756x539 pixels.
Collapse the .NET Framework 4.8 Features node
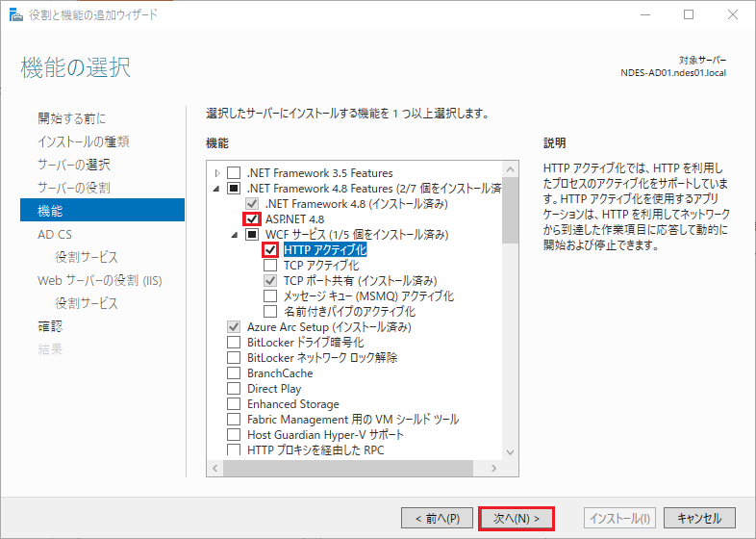pos(216,189)
